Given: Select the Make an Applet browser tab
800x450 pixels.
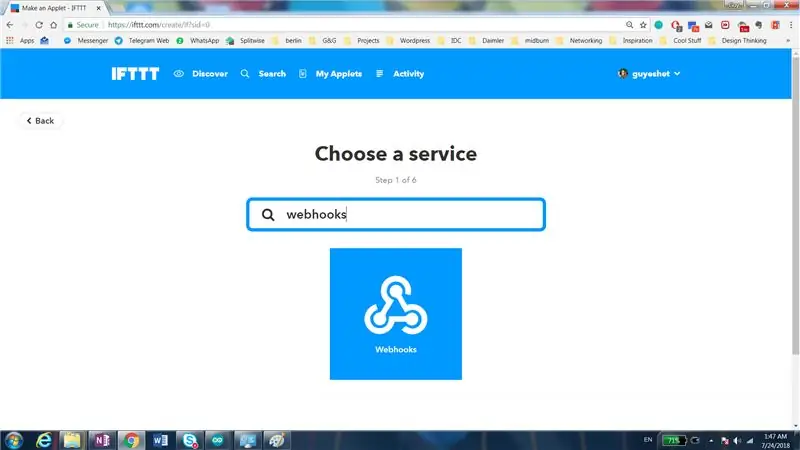Looking at the screenshot, I should pos(54,8).
